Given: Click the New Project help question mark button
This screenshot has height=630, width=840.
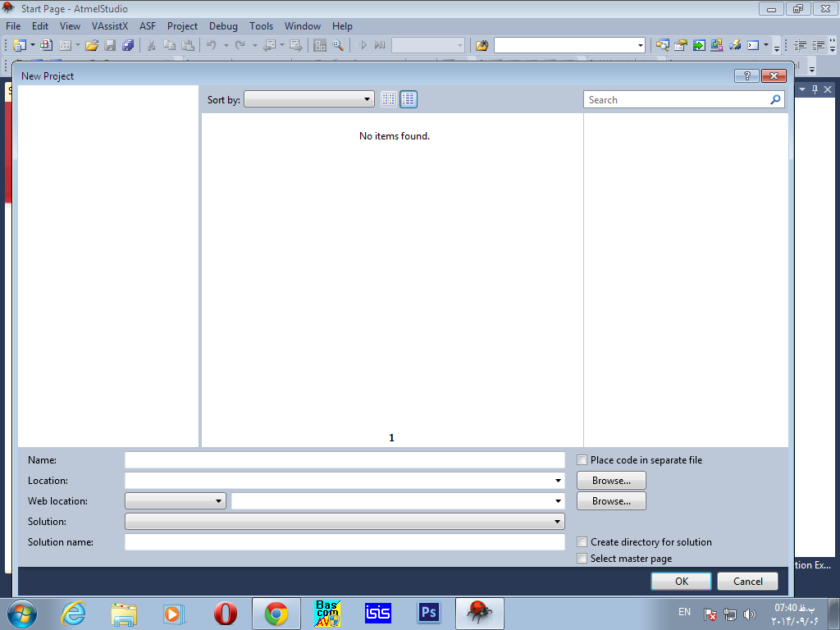Looking at the screenshot, I should (x=746, y=75).
